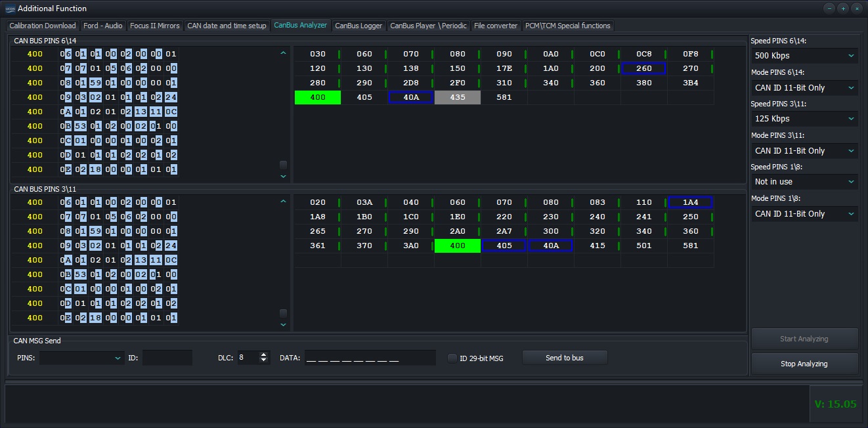
Task: Click scroll-down arrow in PINS 6\14 message list
Action: point(283,176)
